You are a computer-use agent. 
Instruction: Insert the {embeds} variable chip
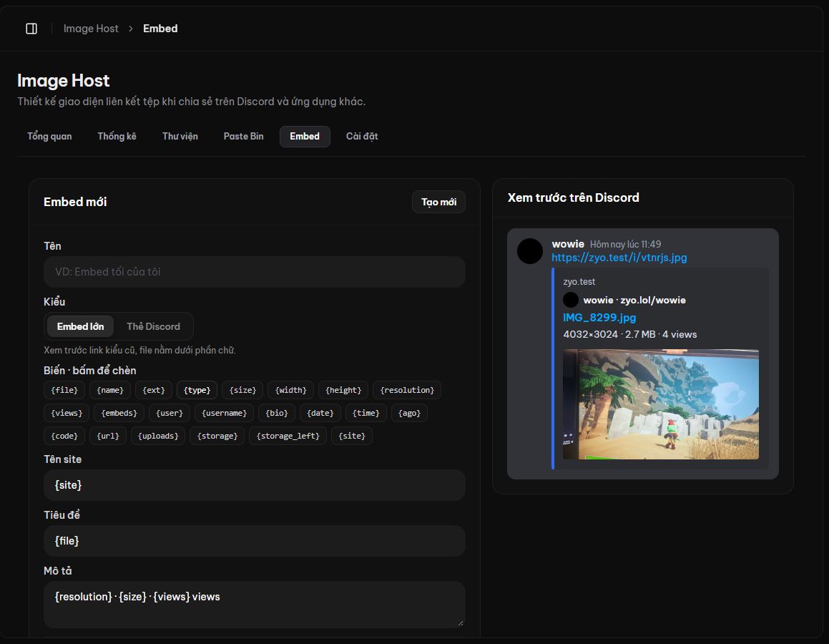[119, 413]
